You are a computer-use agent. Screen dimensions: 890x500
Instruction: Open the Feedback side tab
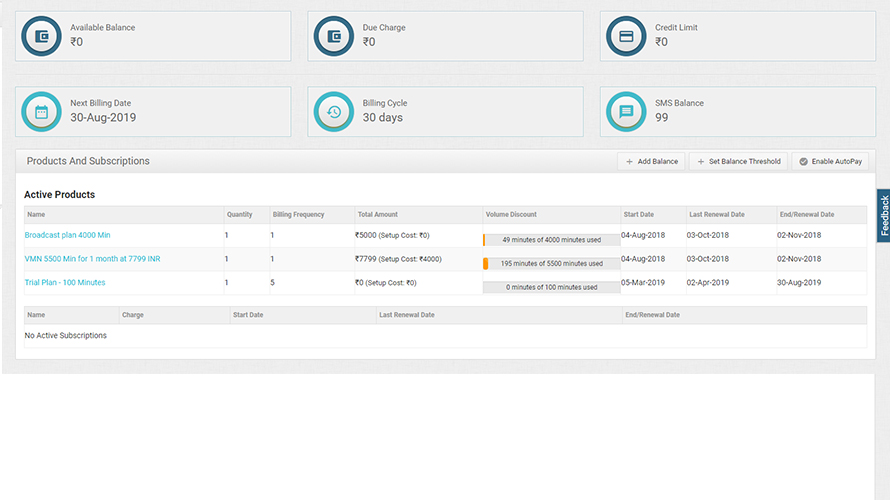884,216
